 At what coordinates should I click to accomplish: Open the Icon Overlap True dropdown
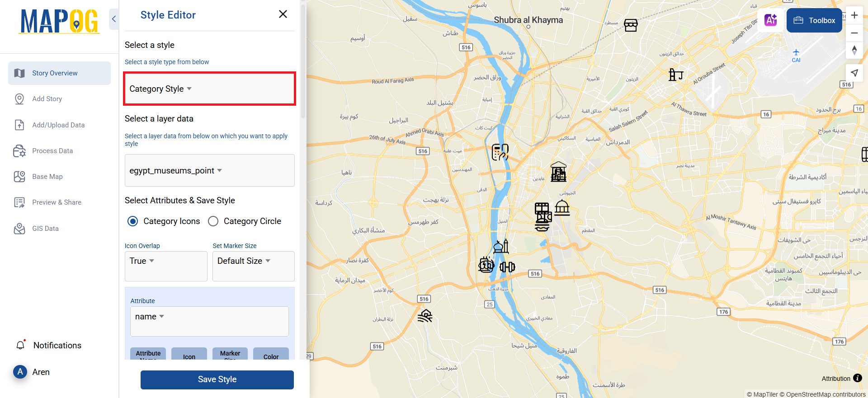(166, 266)
